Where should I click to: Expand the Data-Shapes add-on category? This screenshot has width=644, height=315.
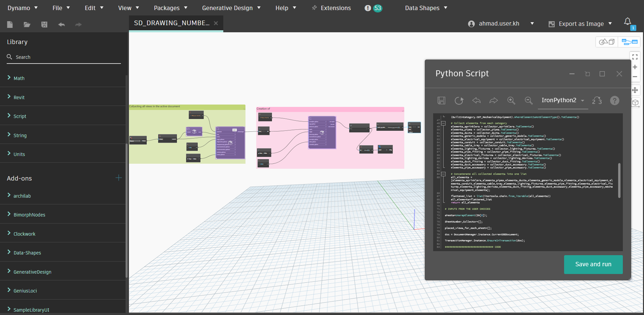27,253
